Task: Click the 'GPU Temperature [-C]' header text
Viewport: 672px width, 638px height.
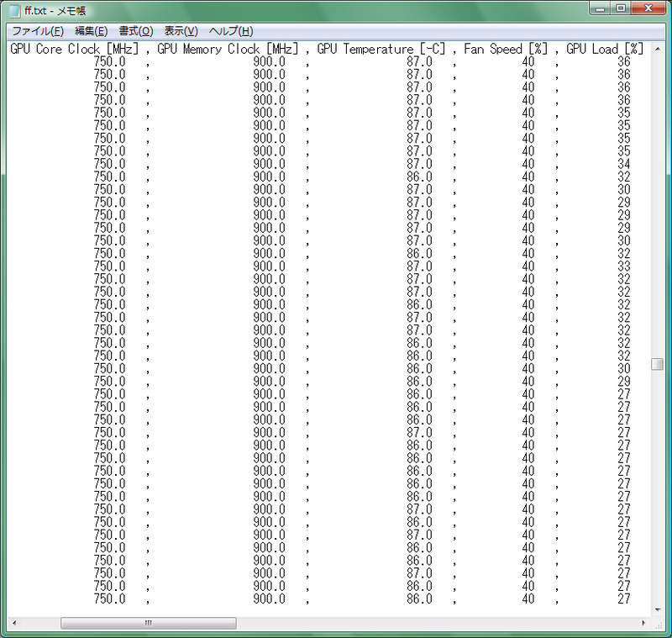Action: click(381, 49)
